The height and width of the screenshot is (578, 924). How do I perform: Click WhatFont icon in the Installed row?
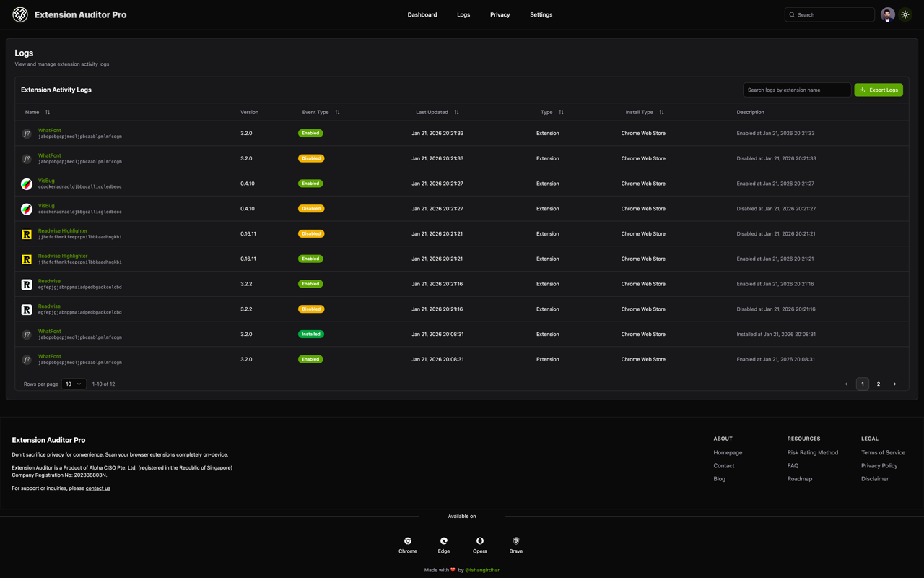point(27,335)
